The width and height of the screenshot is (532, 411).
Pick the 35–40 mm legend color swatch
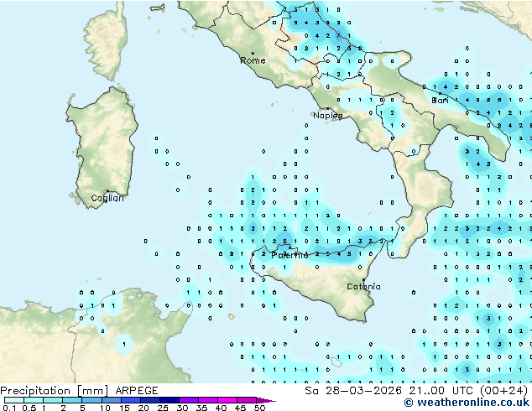tap(207, 400)
